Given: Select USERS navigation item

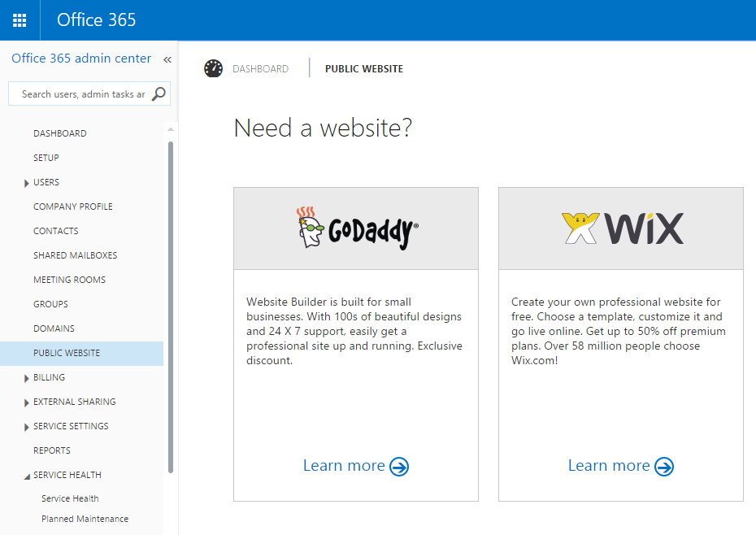Looking at the screenshot, I should coord(46,182).
